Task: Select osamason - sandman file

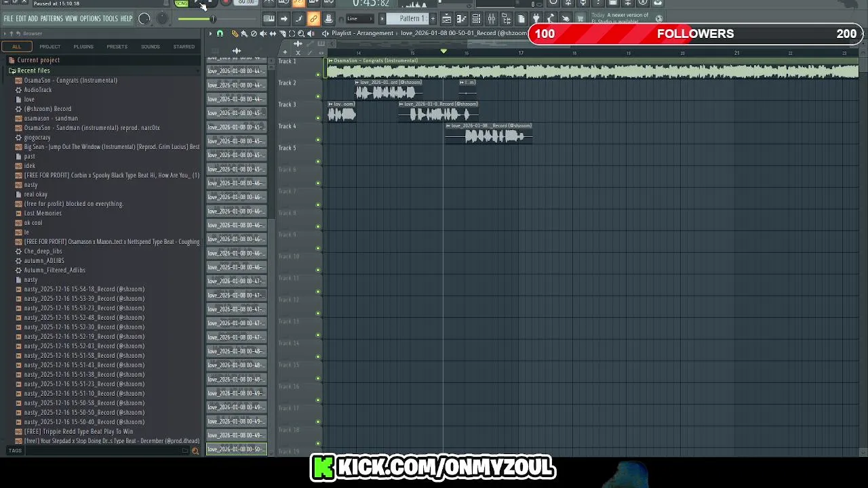Action: point(51,119)
